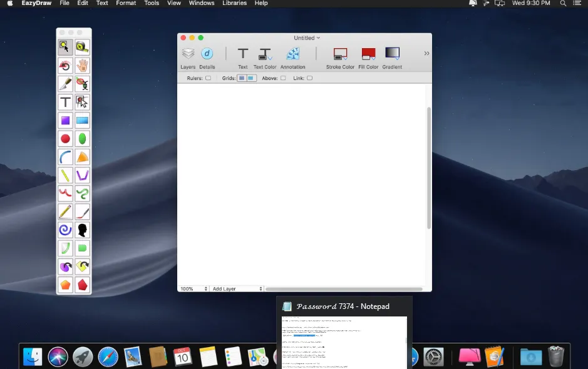This screenshot has height=369, width=588.
Task: Open the Edit menu
Action: coord(83,3)
